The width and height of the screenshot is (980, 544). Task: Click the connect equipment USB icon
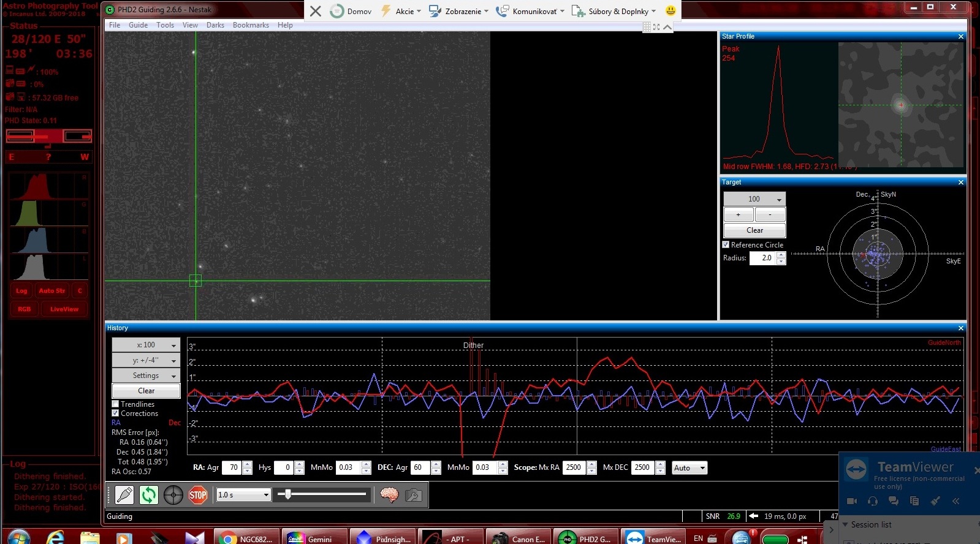(124, 495)
